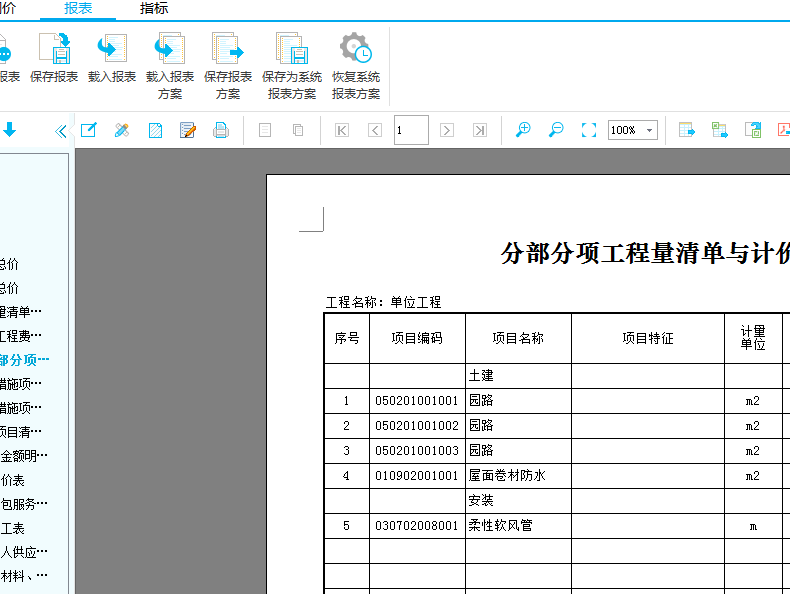Click the green batch export spreadsheet icon
This screenshot has height=594, width=790.
point(719,130)
